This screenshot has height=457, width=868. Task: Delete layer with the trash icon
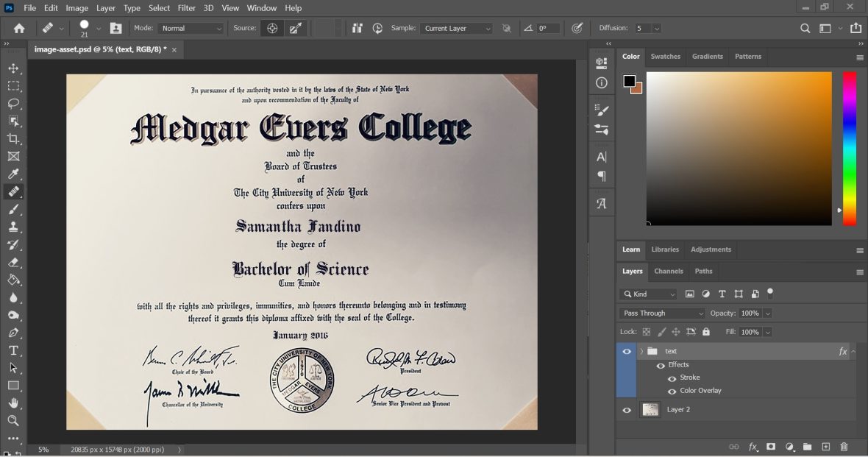point(844,447)
